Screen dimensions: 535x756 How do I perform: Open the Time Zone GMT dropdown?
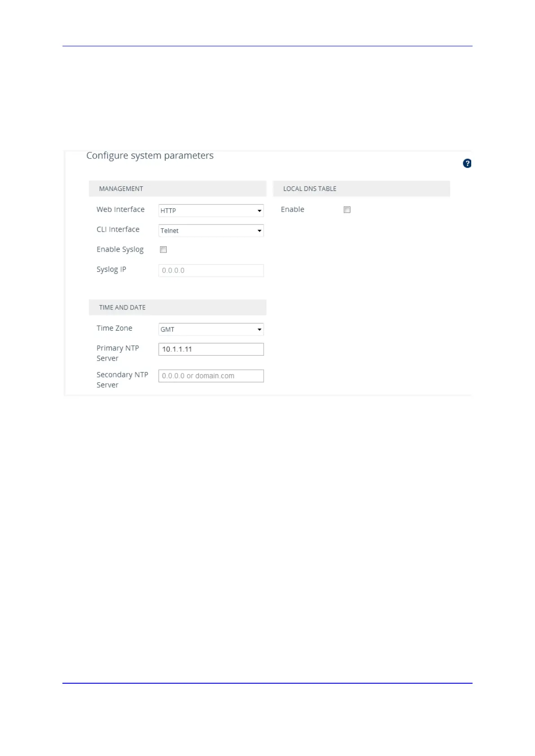click(x=211, y=329)
